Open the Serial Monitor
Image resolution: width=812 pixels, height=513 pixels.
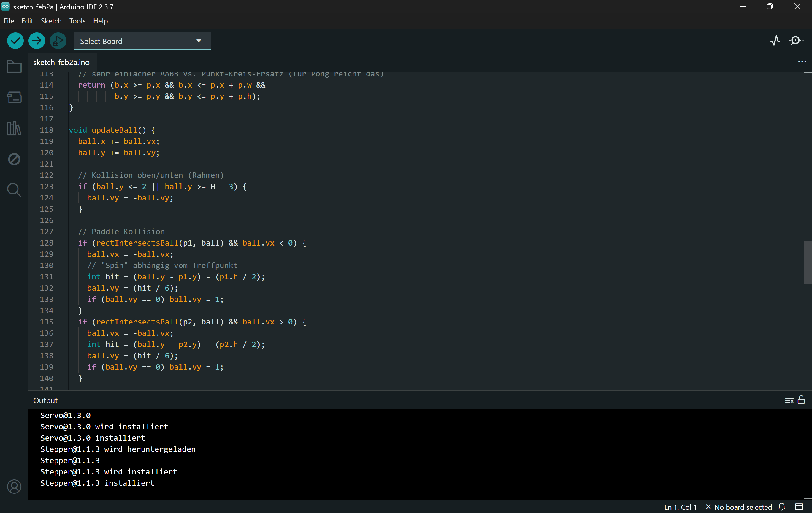point(796,40)
